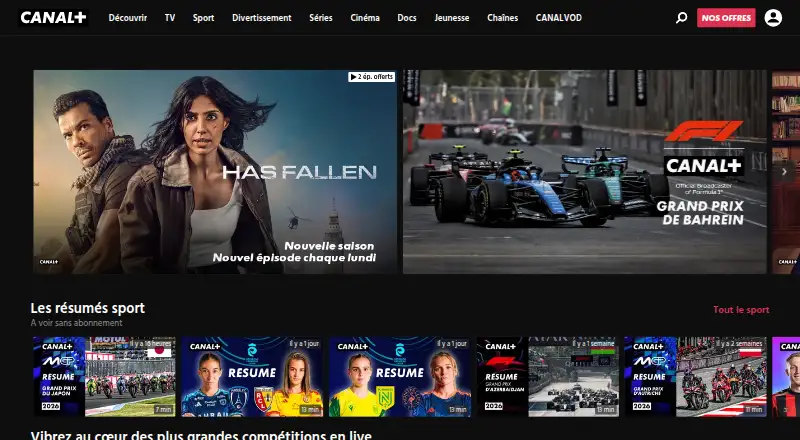Play the FC Nantes women's résumé card
800x440 pixels.
pos(400,377)
